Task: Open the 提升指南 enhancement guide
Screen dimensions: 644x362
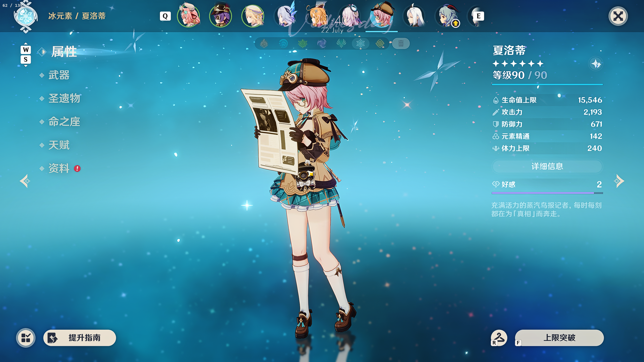Action: coord(79,338)
